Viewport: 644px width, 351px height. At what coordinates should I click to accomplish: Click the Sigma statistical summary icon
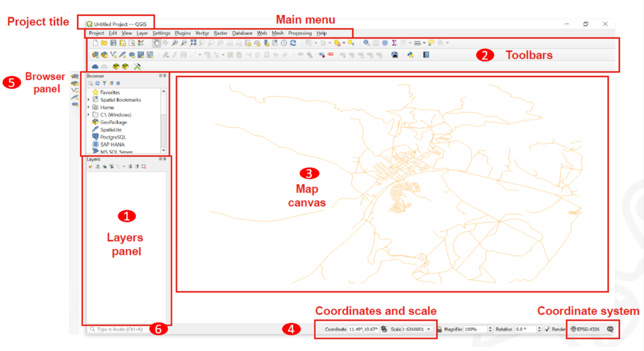coord(394,43)
